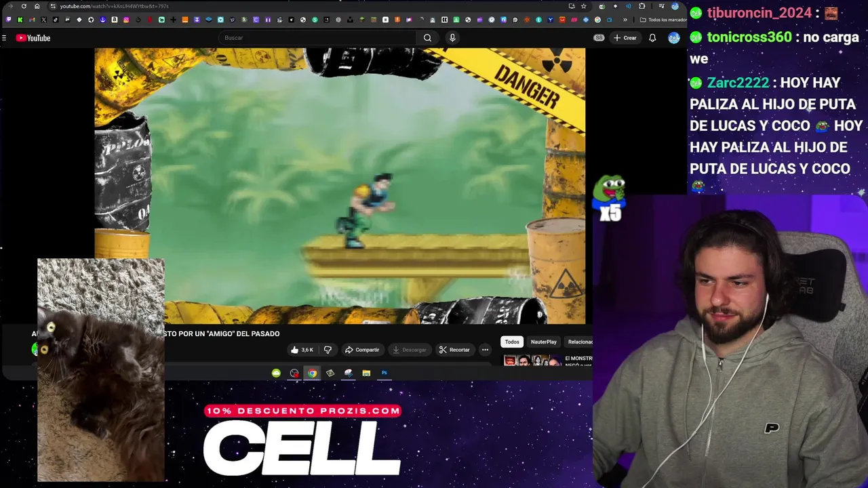Open File Explorer from the taskbar

(366, 373)
